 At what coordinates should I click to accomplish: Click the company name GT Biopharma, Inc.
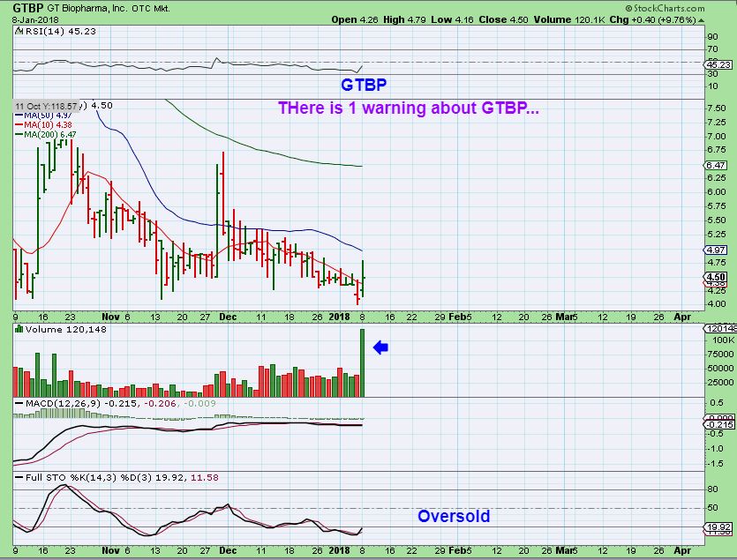pyautogui.click(x=86, y=8)
